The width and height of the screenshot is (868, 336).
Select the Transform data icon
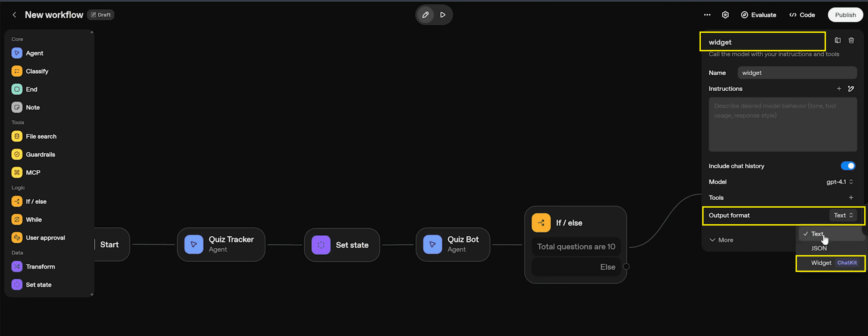[x=17, y=266]
